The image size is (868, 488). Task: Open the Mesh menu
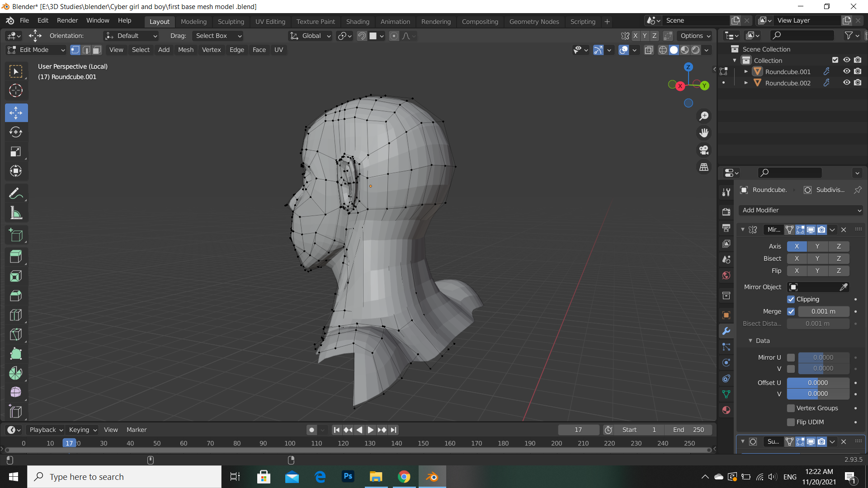click(x=185, y=50)
